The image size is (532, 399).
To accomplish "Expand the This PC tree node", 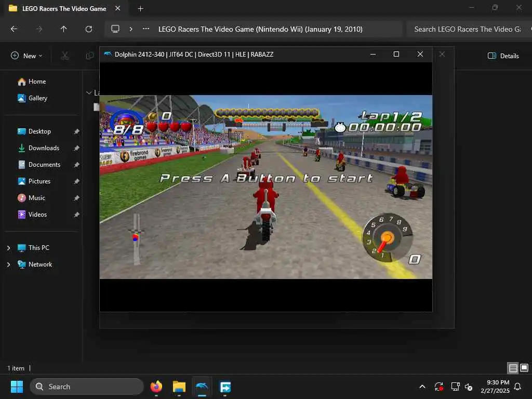I will point(8,248).
